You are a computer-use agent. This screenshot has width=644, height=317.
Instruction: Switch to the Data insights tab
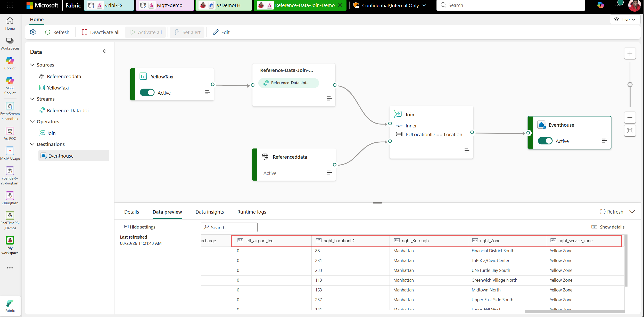210,212
